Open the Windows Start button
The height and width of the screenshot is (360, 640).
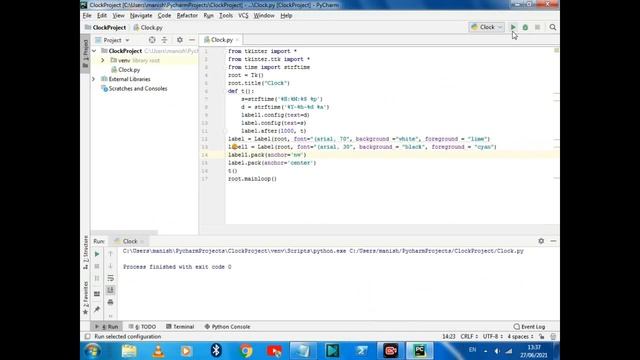93,351
